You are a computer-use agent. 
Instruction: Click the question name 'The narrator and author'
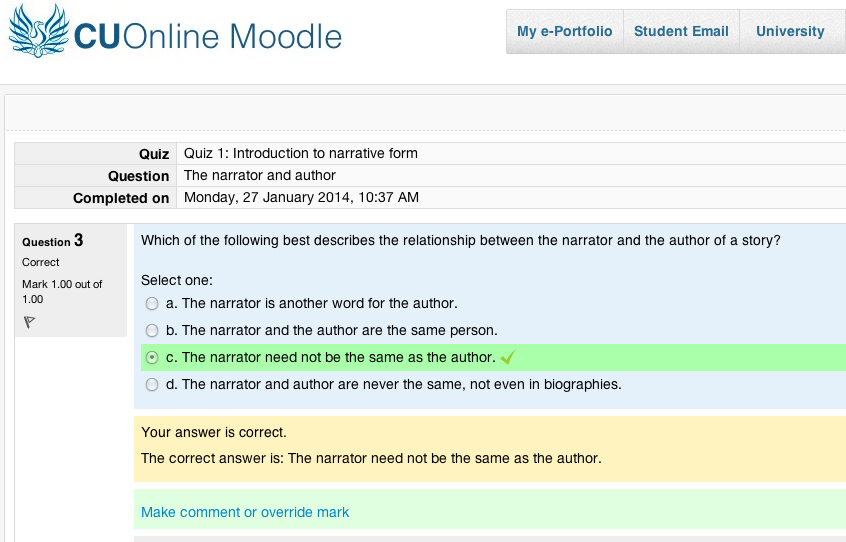[x=260, y=175]
